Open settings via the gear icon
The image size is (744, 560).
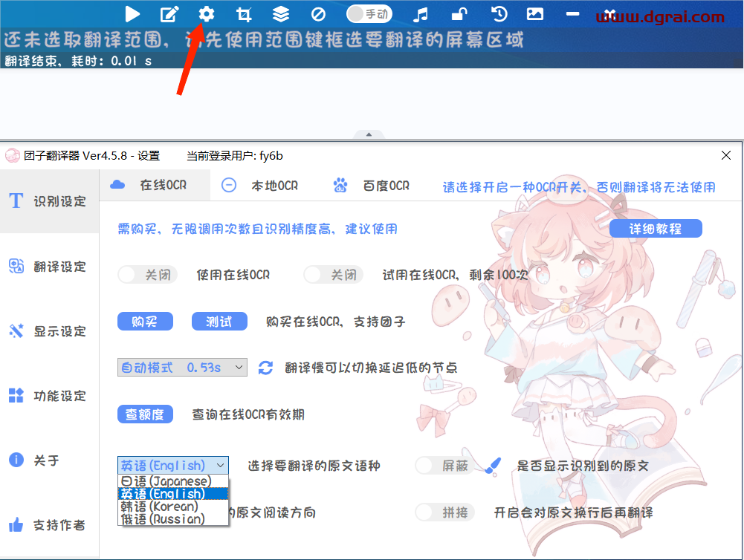(x=207, y=14)
